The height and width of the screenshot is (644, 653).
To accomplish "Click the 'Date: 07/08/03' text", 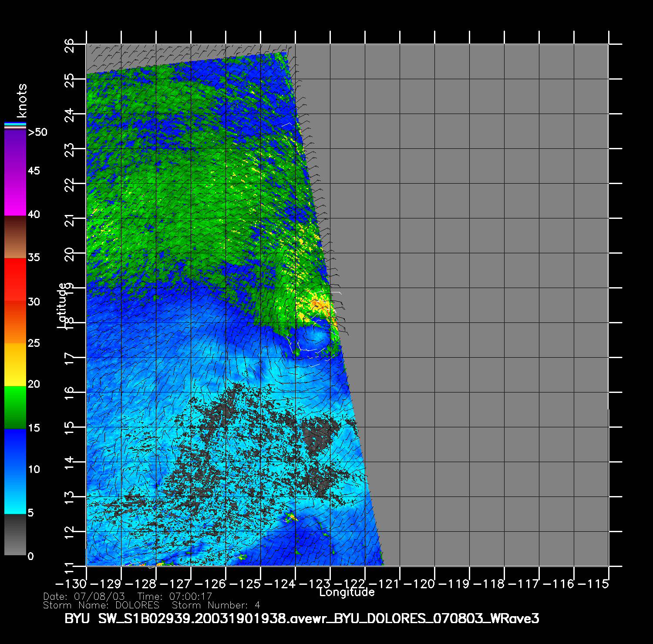I will pos(84,596).
